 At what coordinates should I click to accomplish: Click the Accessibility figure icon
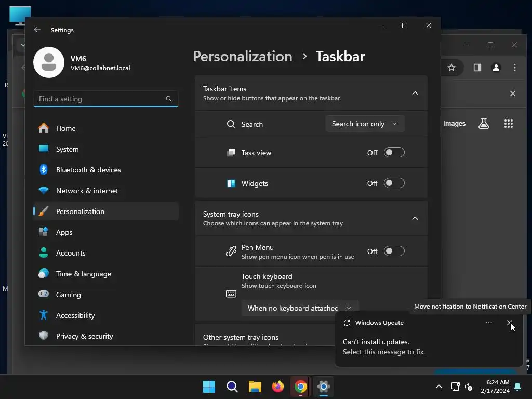[44, 315]
